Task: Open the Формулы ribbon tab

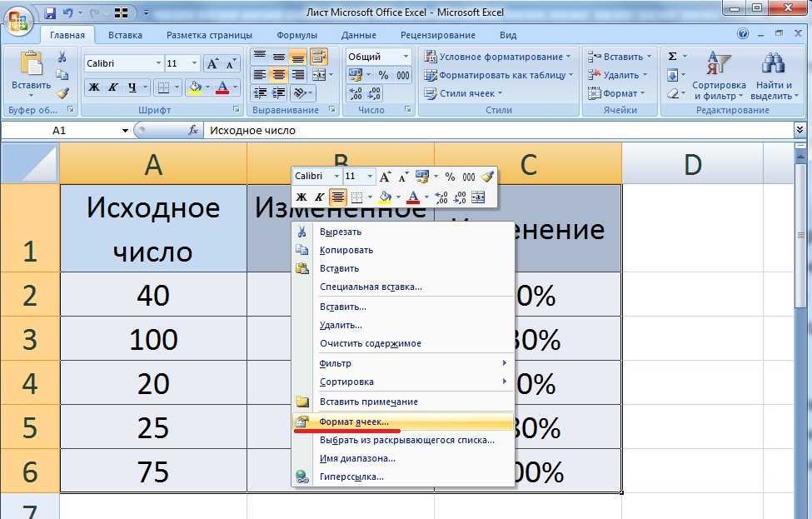Action: pos(296,35)
